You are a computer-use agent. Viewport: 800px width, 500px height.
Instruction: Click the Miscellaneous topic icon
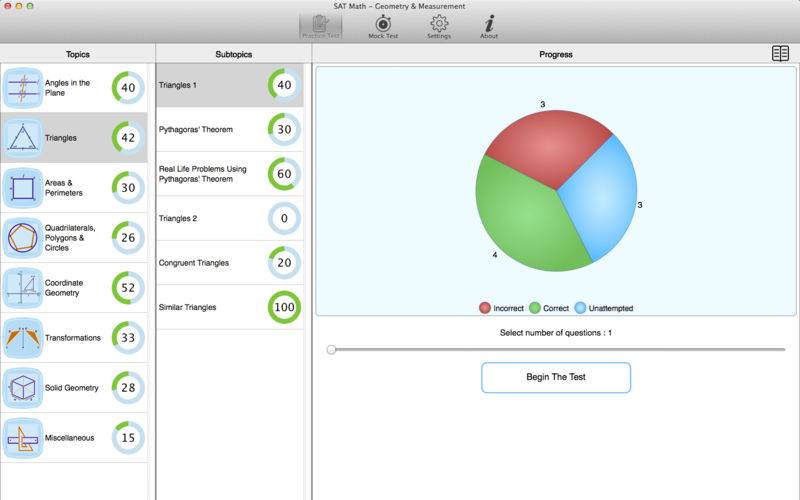click(22, 438)
